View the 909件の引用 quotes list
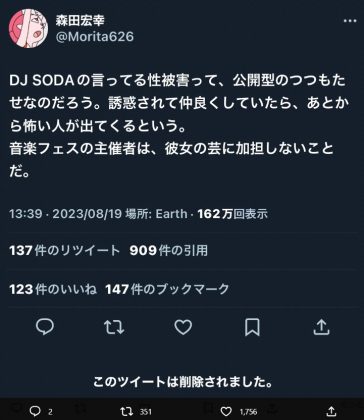Image resolution: width=364 pixels, height=420 pixels. 169,250
